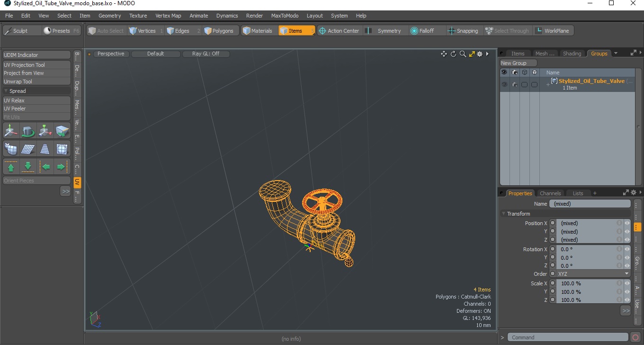
Task: Toggle visibility eye of the Stylized_Oil_Tube_Valve group
Action: [x=504, y=84]
